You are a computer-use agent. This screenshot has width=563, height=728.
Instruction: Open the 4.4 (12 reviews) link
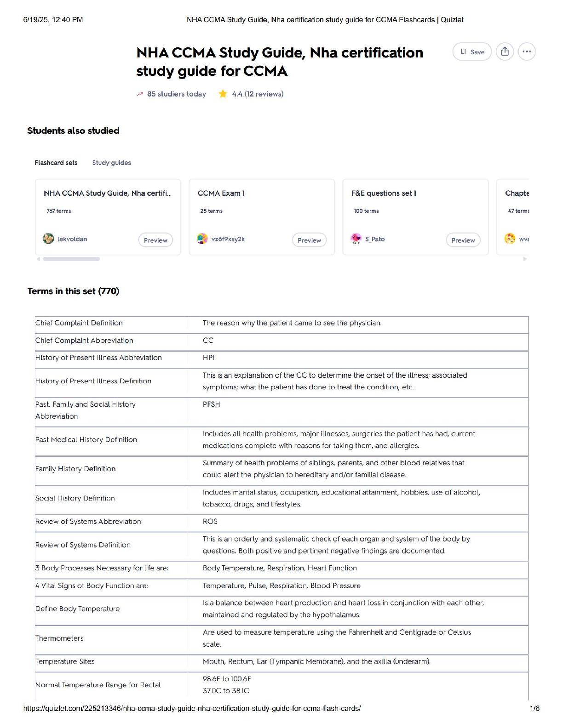coord(258,94)
